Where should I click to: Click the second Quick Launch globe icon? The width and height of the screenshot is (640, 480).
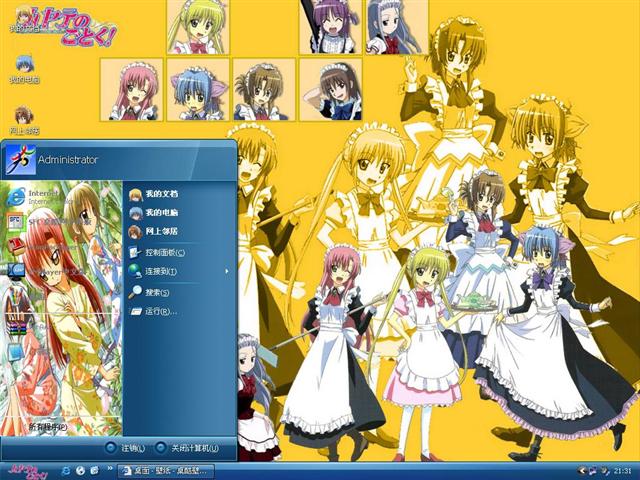[80, 471]
